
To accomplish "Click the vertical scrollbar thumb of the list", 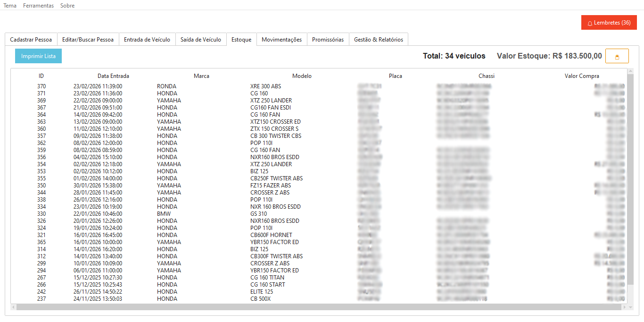I will 630,179.
